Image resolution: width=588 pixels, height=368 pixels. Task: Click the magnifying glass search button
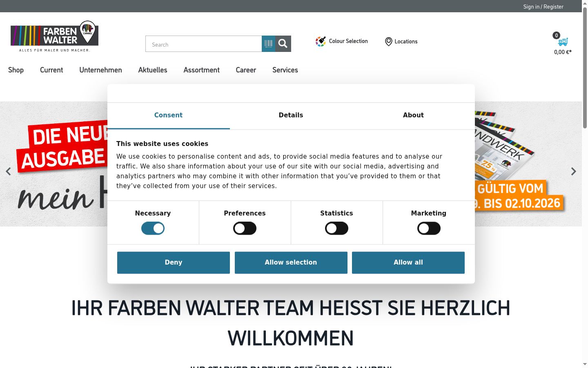coord(283,44)
